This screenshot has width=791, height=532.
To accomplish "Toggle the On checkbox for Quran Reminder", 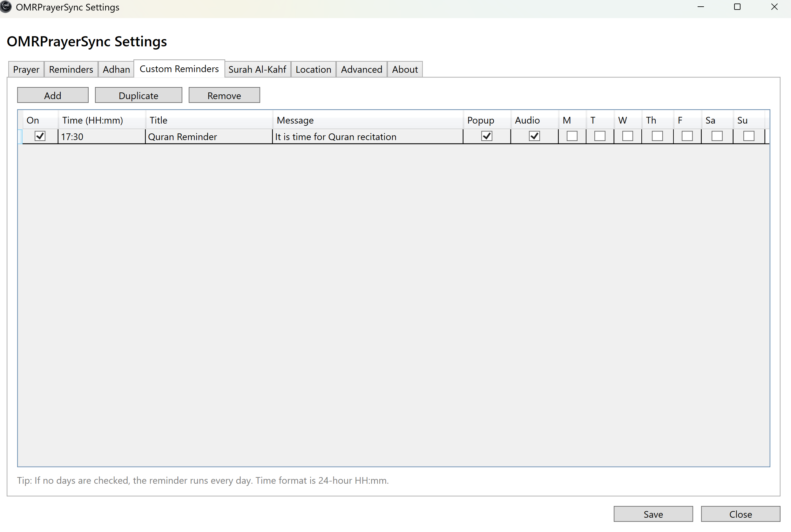I will (40, 136).
